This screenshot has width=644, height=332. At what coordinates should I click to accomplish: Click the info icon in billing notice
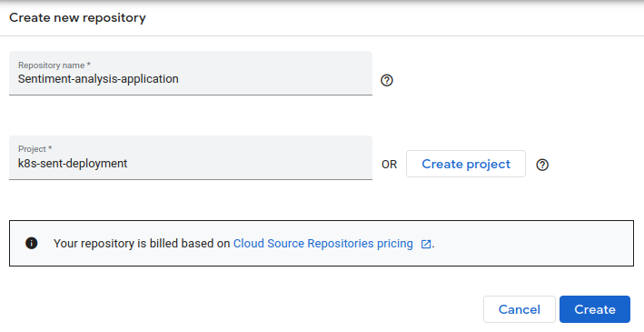click(32, 243)
